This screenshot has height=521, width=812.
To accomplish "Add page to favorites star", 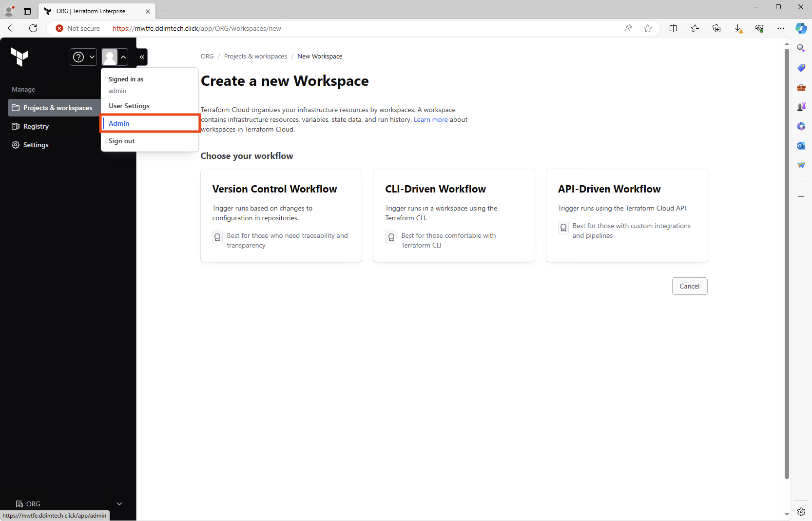I will (648, 28).
